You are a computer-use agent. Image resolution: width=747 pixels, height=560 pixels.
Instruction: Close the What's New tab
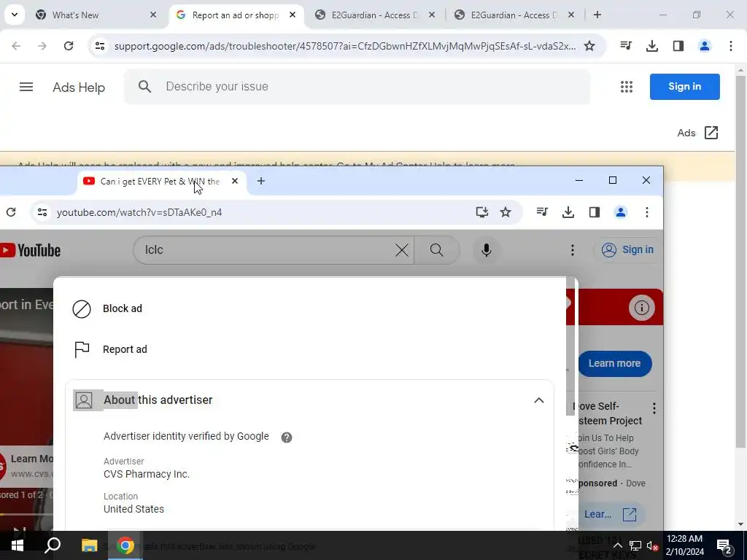[153, 15]
